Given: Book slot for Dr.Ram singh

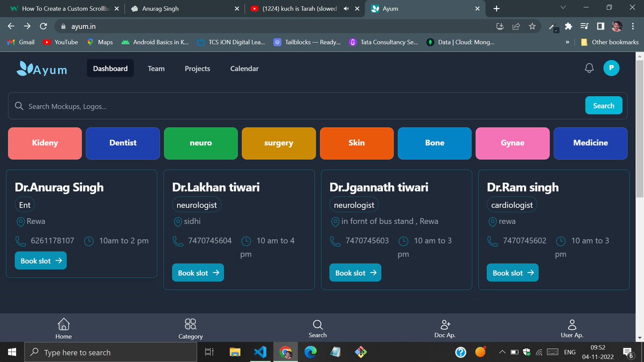Looking at the screenshot, I should pos(513,272).
